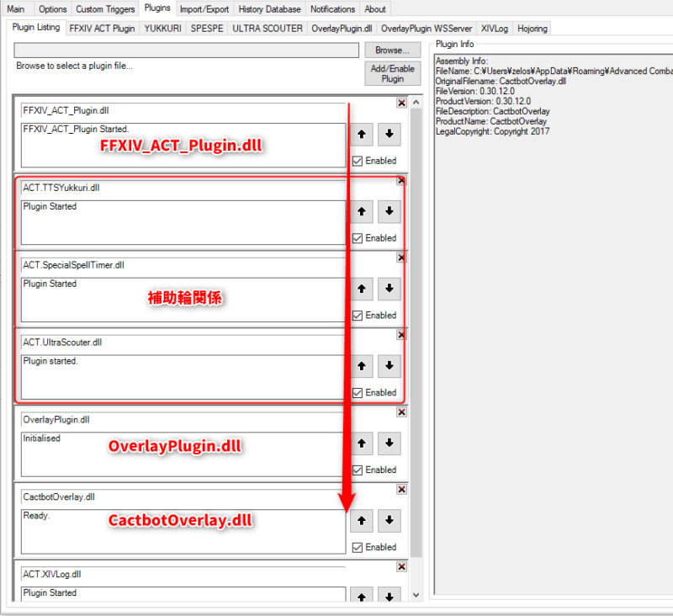Select the ACT.UltraScouter.dll plugin title
The image size is (673, 616).
click(x=62, y=343)
